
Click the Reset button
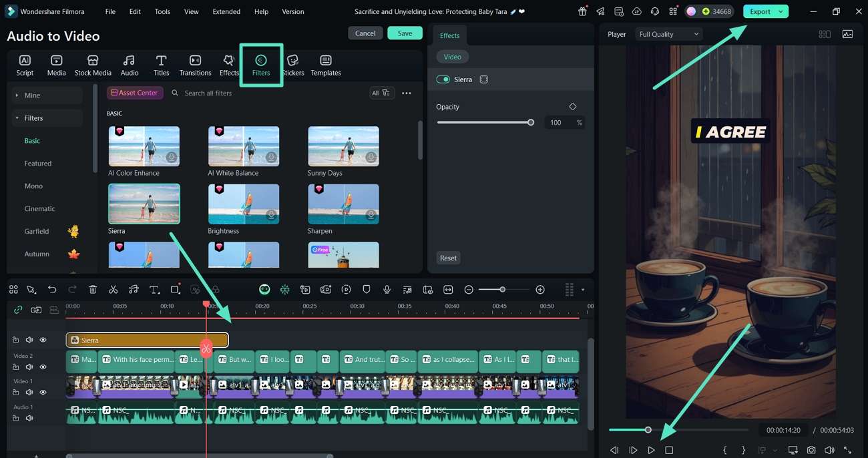click(x=449, y=258)
